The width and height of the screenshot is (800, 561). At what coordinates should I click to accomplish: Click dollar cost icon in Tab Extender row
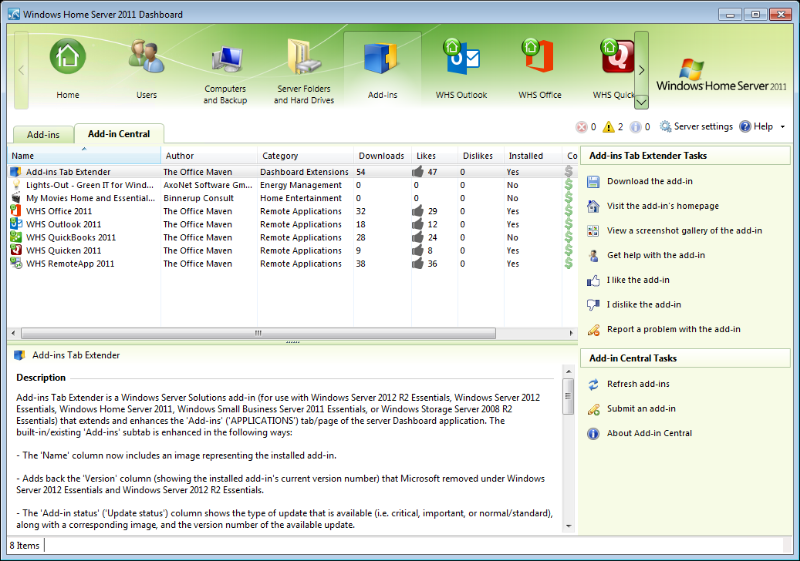click(568, 171)
